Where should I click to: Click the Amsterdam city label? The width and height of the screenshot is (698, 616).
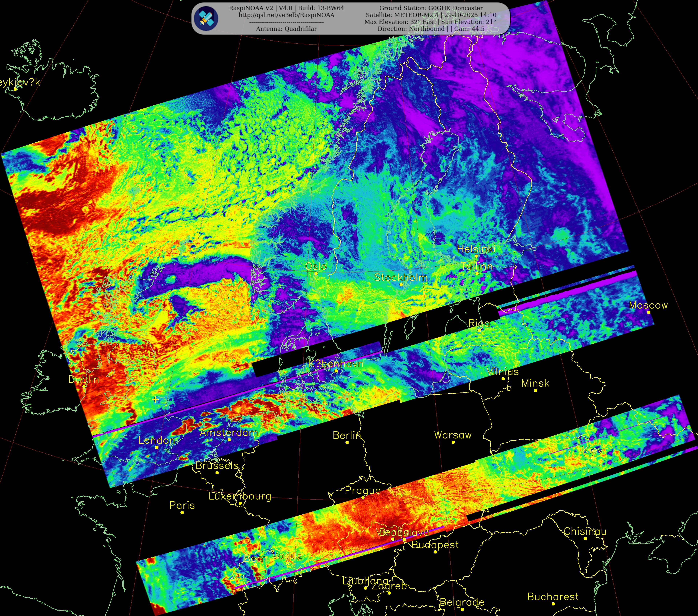point(228,432)
